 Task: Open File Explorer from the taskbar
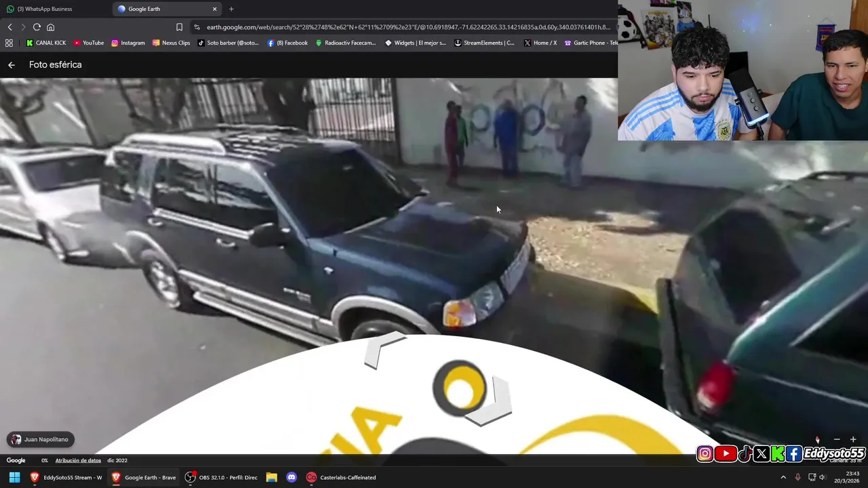[x=271, y=477]
